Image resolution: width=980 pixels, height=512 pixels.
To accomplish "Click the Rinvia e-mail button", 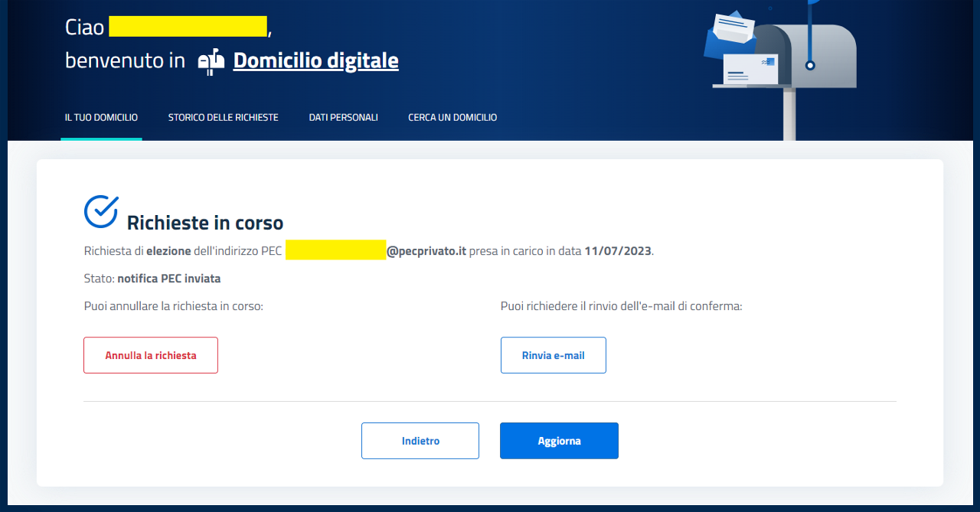I will point(553,355).
